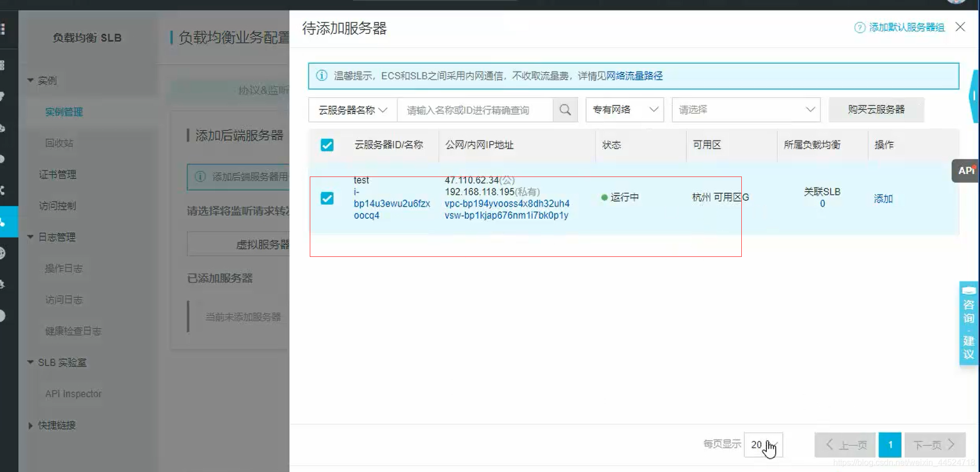Collapse the 实例 sidebar section

coord(30,80)
